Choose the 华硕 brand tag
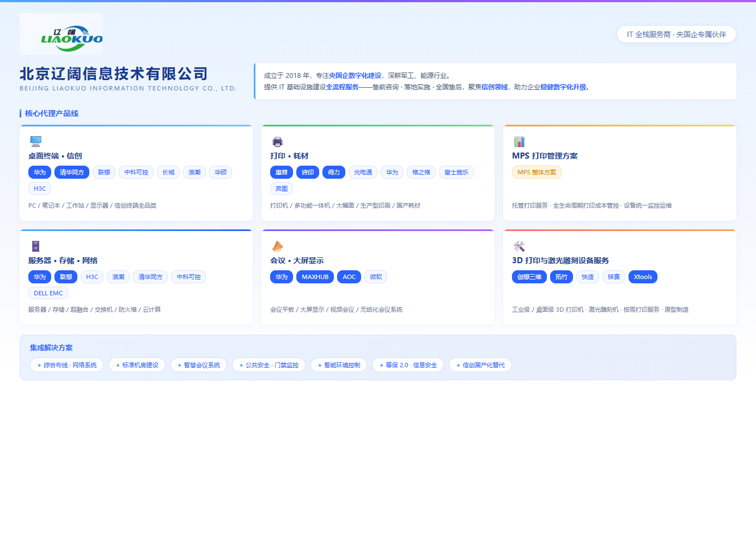The width and height of the screenshot is (756, 540). coord(221,172)
